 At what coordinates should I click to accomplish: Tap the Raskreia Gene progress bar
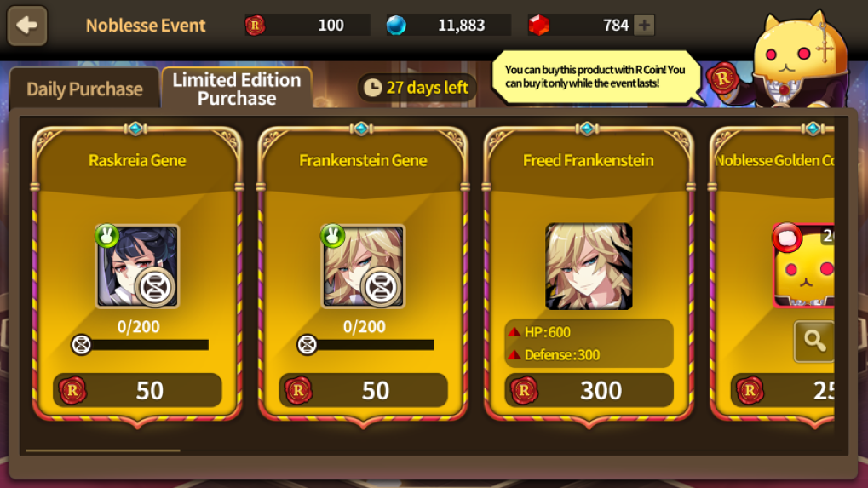(x=140, y=345)
